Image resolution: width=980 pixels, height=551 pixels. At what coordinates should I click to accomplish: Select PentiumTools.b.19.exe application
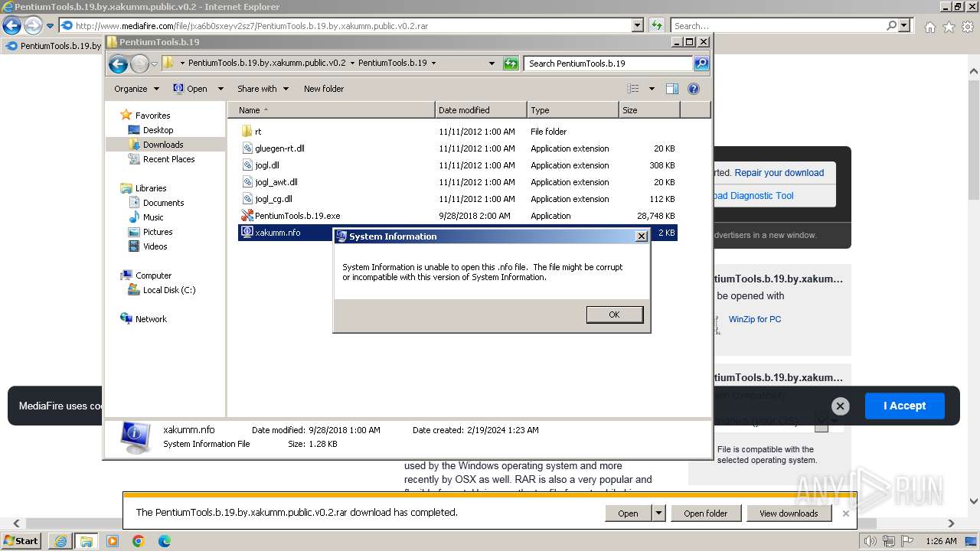click(297, 216)
